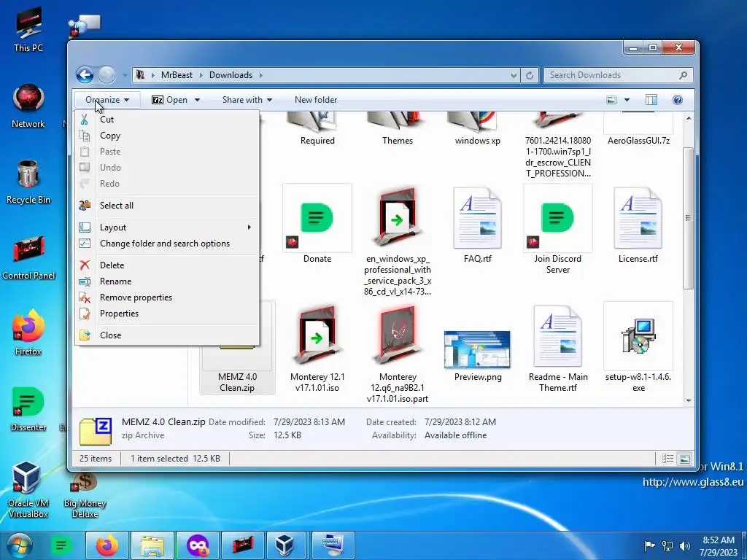Click the Cut scissors icon in Organize menu

(85, 120)
